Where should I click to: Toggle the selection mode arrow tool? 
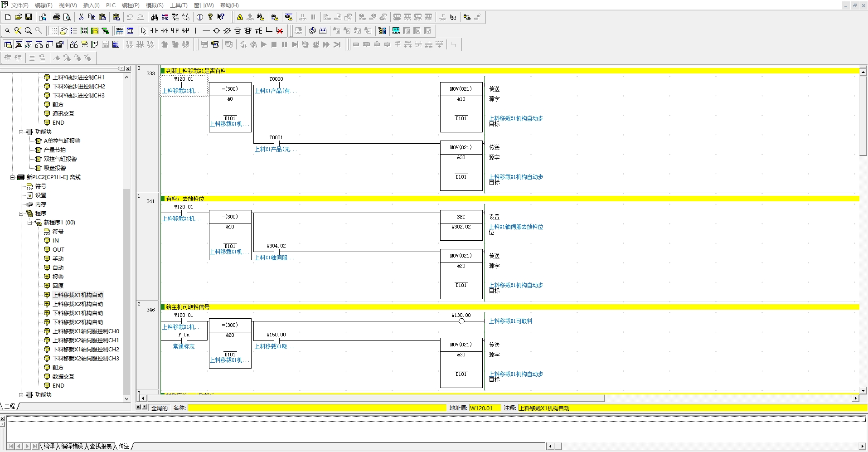[144, 31]
